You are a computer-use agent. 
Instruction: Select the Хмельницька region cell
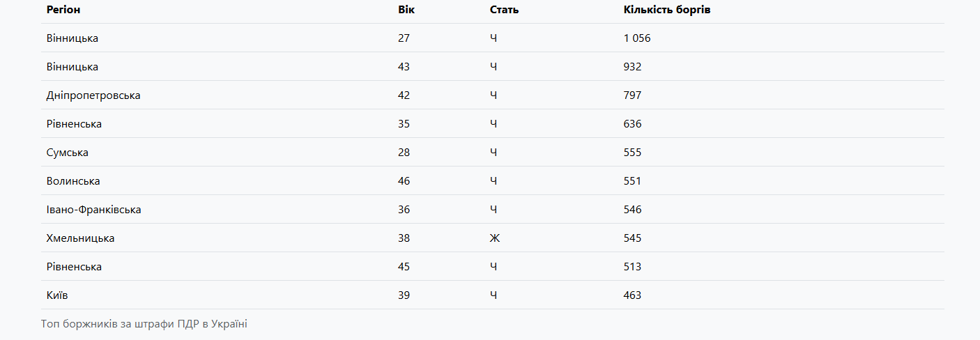pyautogui.click(x=81, y=238)
